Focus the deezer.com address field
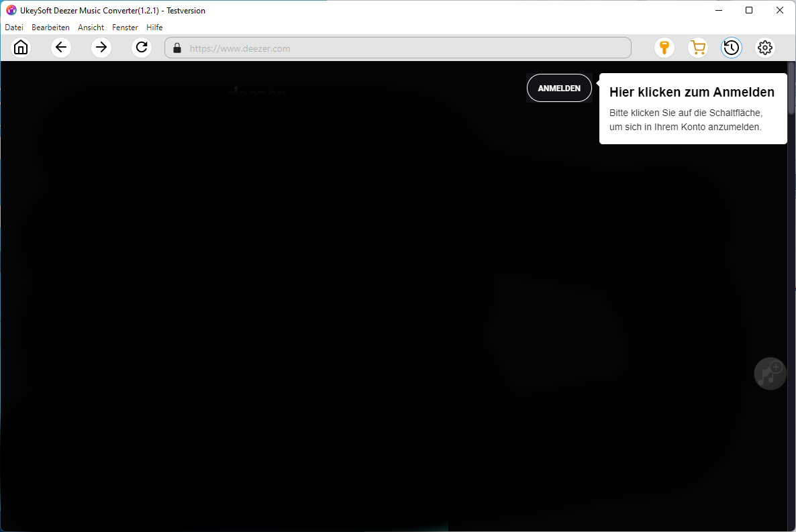The image size is (796, 532). pos(398,48)
